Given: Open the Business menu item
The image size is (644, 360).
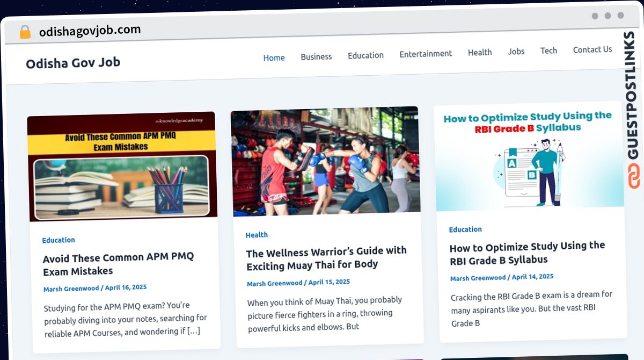Looking at the screenshot, I should pos(316,56).
